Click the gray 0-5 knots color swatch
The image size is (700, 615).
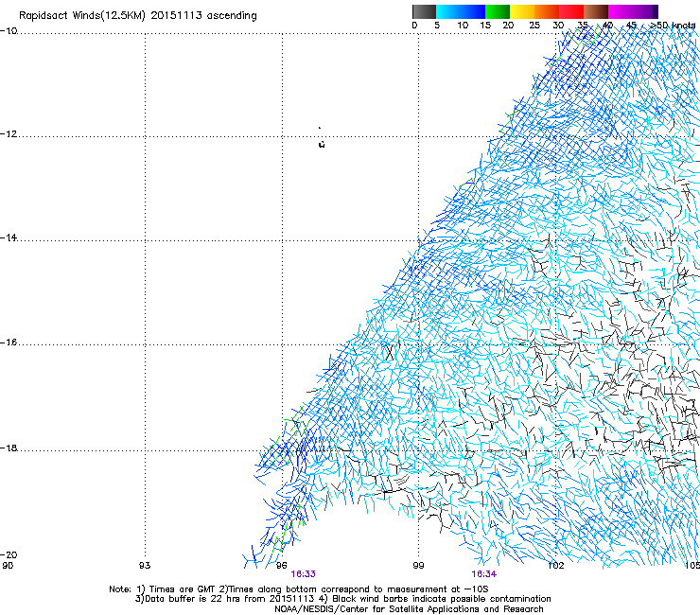coord(424,11)
